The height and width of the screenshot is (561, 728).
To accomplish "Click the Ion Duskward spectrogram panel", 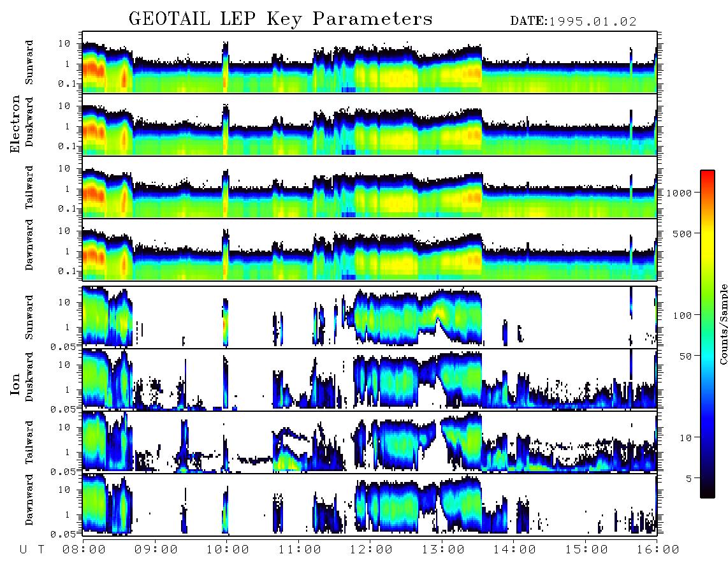I will [x=370, y=379].
